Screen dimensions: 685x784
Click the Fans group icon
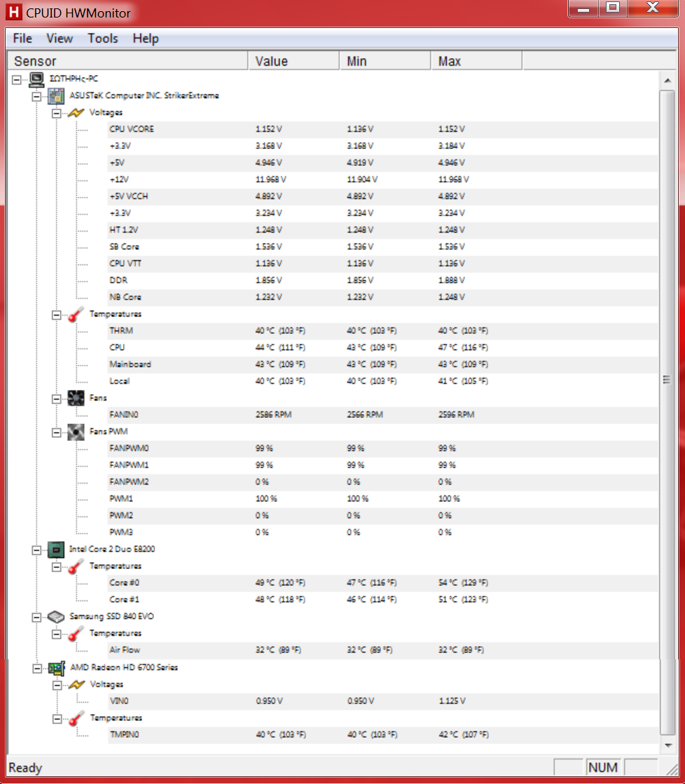76,398
